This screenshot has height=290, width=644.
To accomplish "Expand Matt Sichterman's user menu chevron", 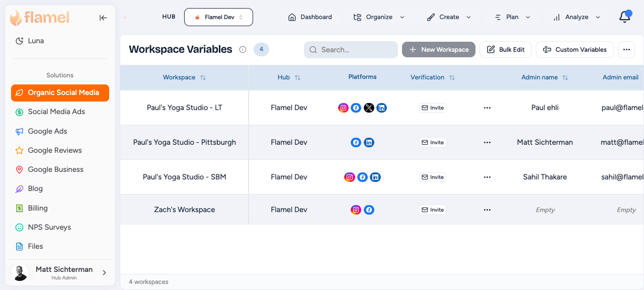I will pyautogui.click(x=105, y=273).
